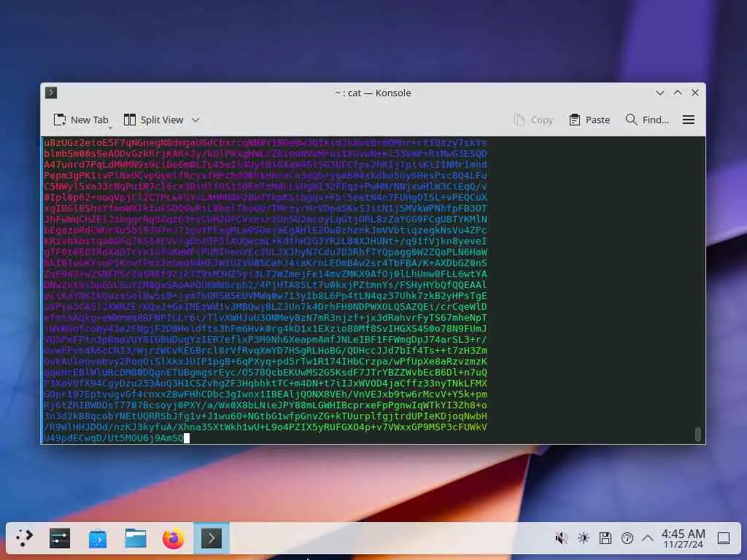Viewport: 747px width, 560px height.
Task: Open Discover software center from taskbar
Action: [x=98, y=538]
